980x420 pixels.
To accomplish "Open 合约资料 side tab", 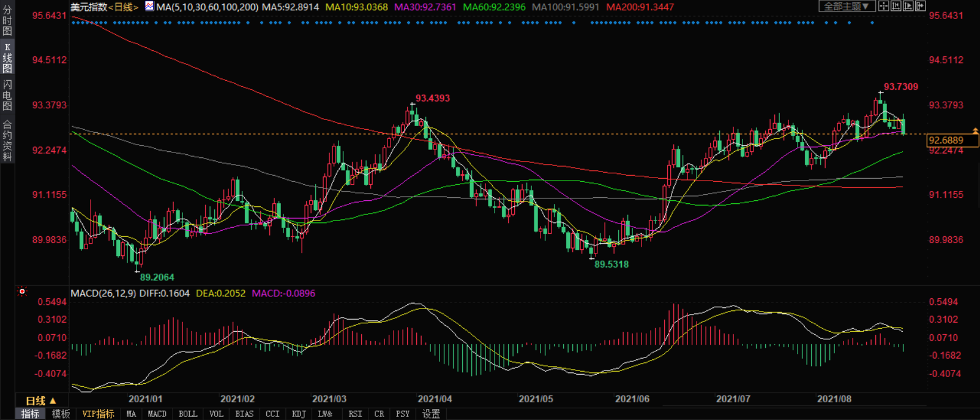I will tap(7, 141).
